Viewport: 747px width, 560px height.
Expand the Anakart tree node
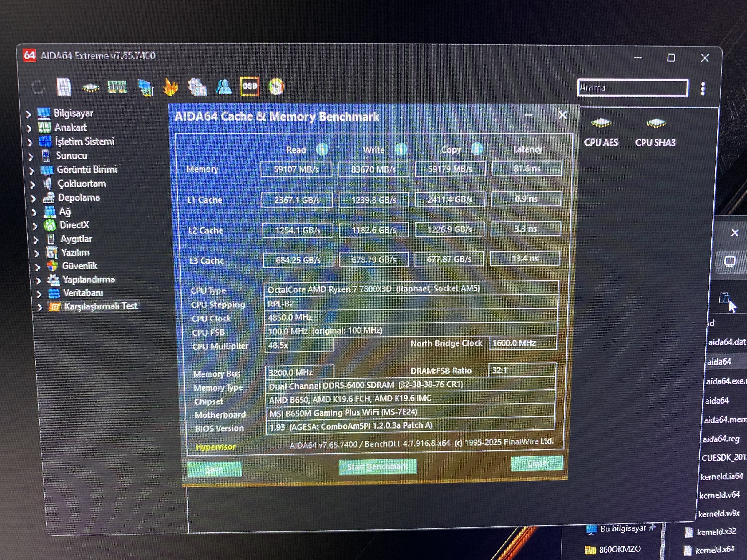pos(29,129)
